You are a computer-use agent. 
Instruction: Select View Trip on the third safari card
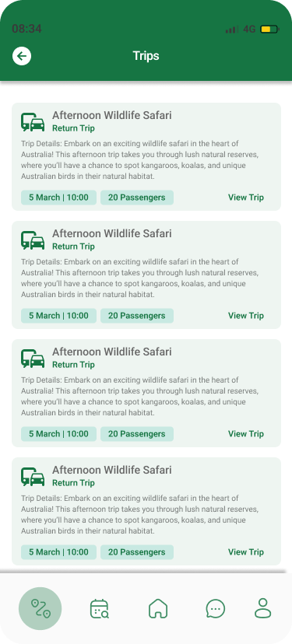246,434
